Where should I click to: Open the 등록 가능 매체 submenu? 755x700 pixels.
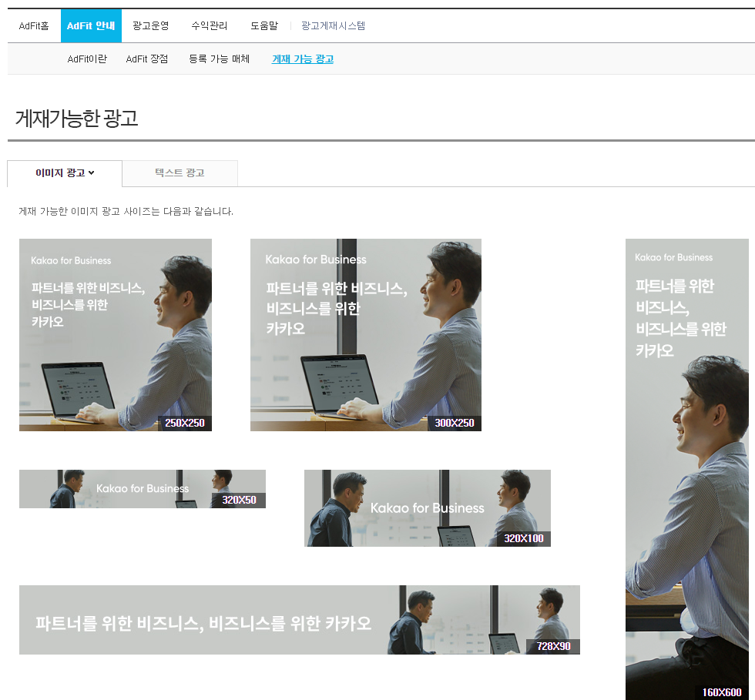[x=219, y=59]
